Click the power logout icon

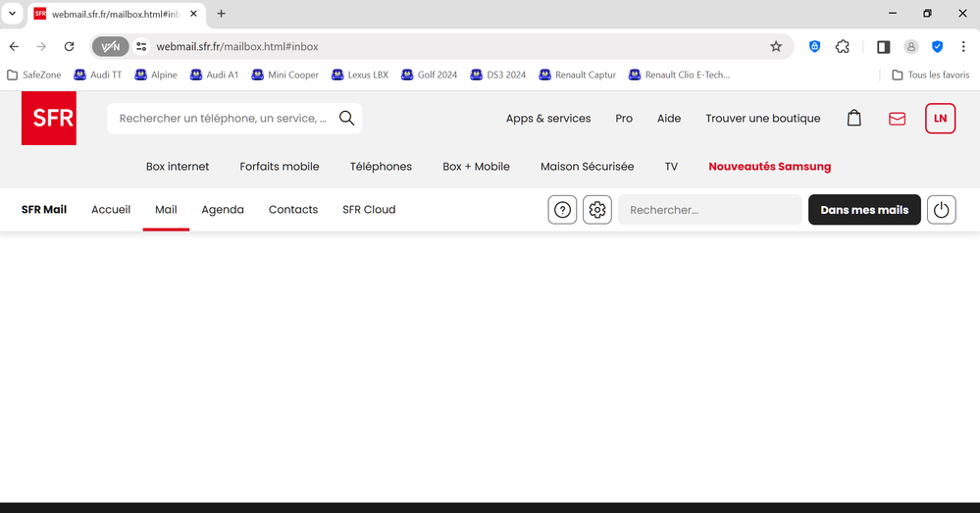[x=941, y=210]
